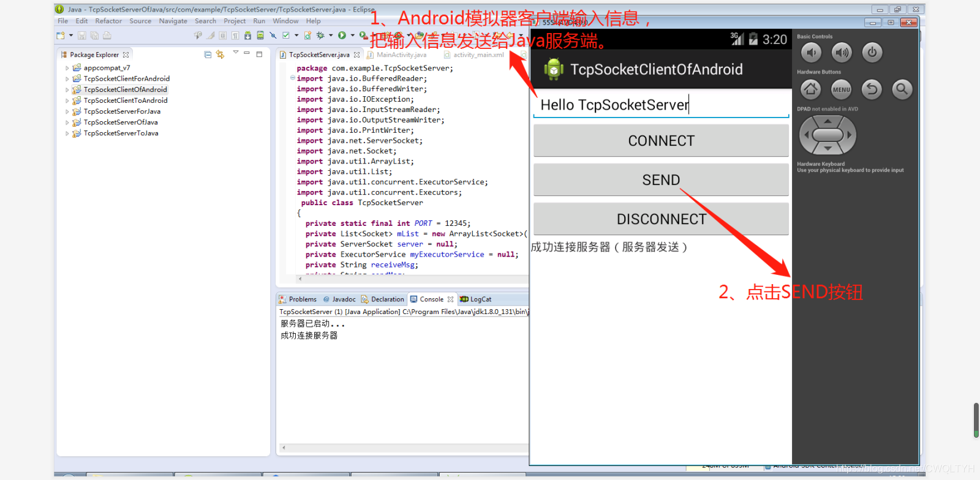Open the Project menu

click(x=235, y=21)
